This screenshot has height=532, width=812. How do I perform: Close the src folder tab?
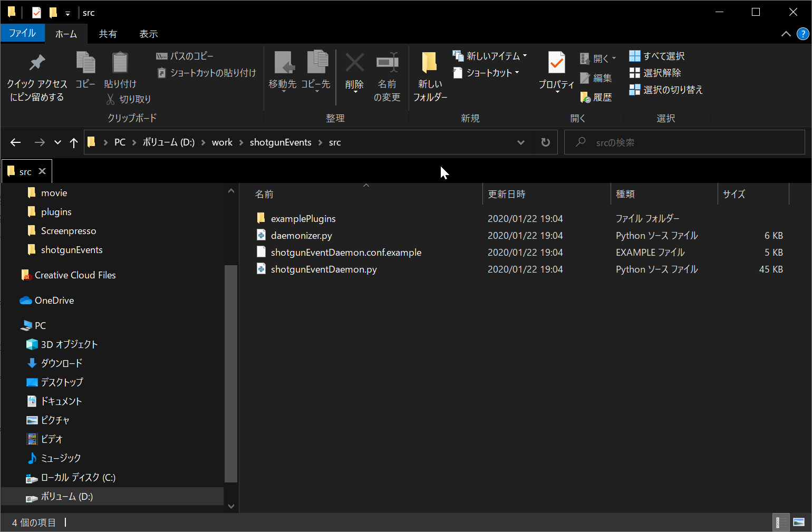click(x=42, y=171)
